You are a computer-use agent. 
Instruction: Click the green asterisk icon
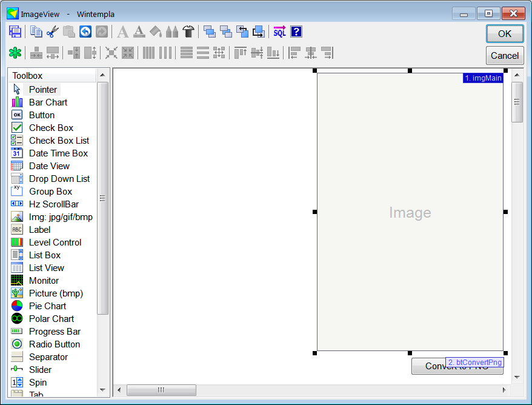15,53
